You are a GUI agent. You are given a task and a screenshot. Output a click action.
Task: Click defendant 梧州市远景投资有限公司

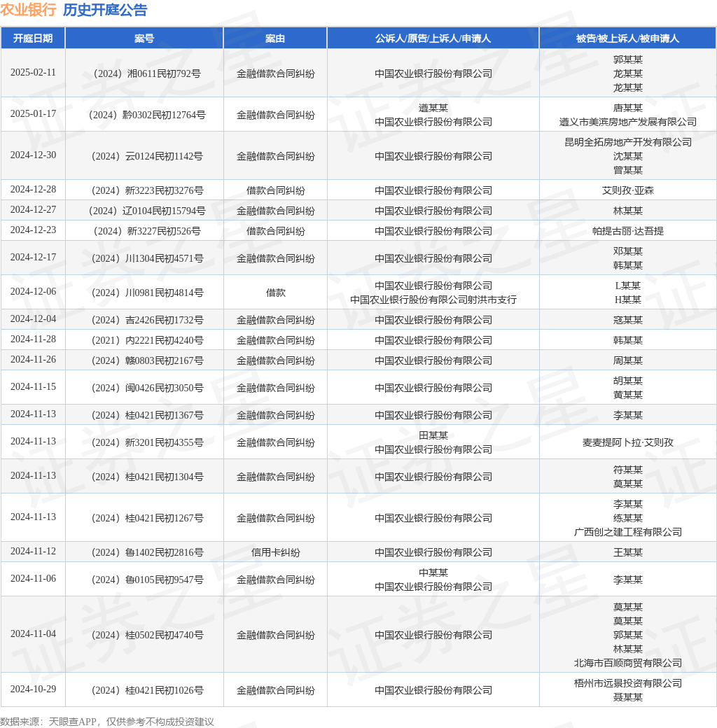pyautogui.click(x=627, y=684)
